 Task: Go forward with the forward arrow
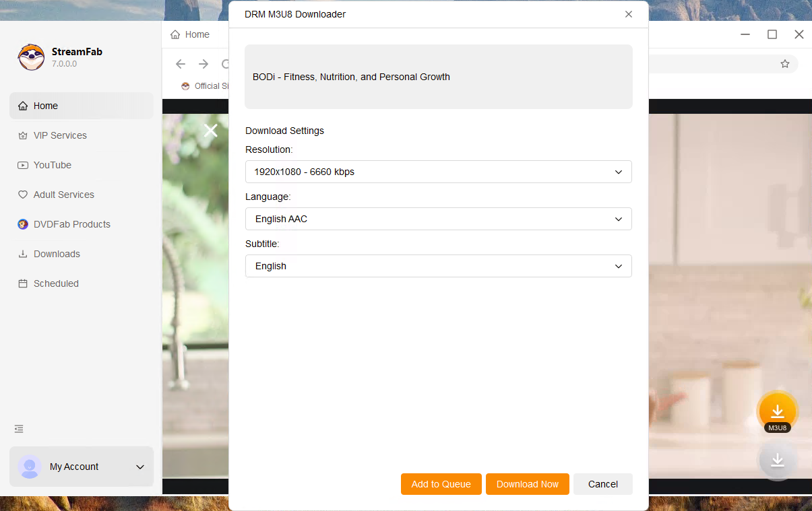[204, 64]
